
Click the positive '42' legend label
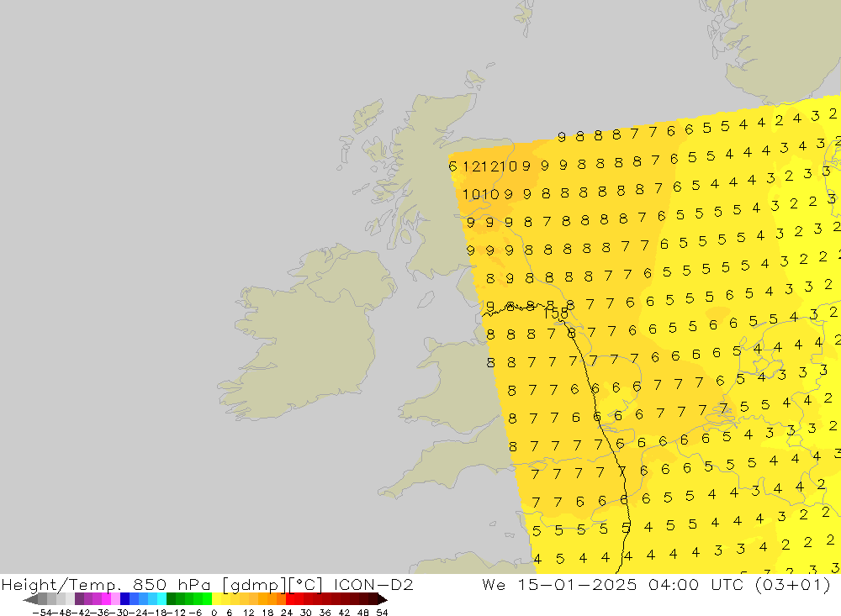click(x=344, y=613)
